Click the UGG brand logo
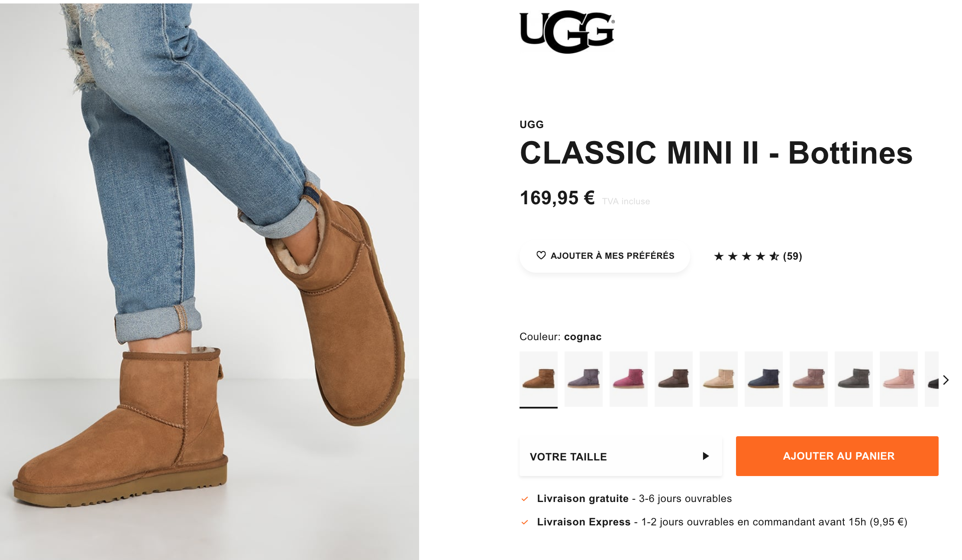 567,32
